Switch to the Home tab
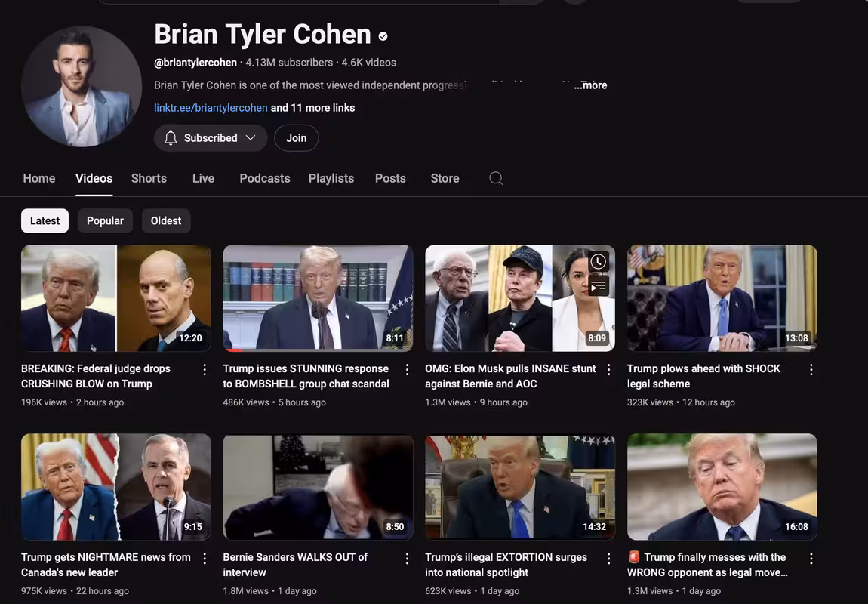868x604 pixels. click(39, 178)
